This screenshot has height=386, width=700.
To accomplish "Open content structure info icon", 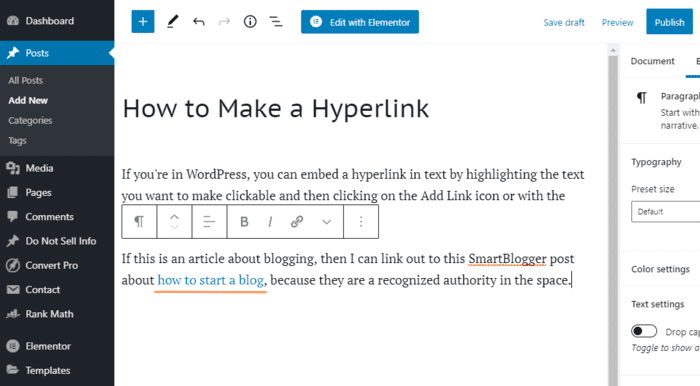I will pos(250,21).
